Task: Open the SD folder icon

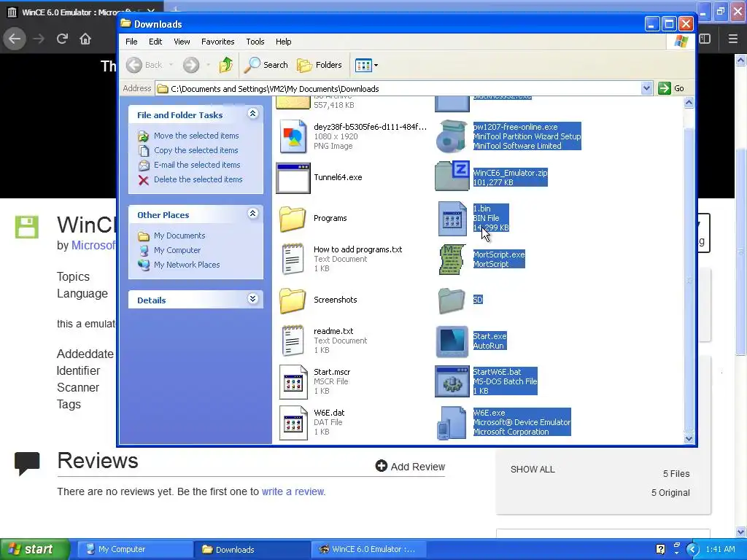Action: click(x=451, y=300)
